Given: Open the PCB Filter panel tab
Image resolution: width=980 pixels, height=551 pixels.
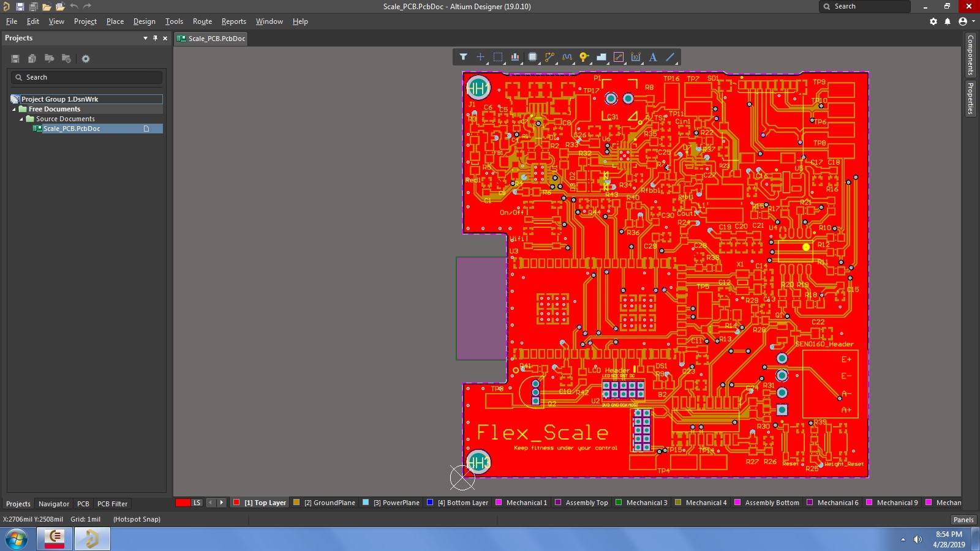Looking at the screenshot, I should point(112,504).
